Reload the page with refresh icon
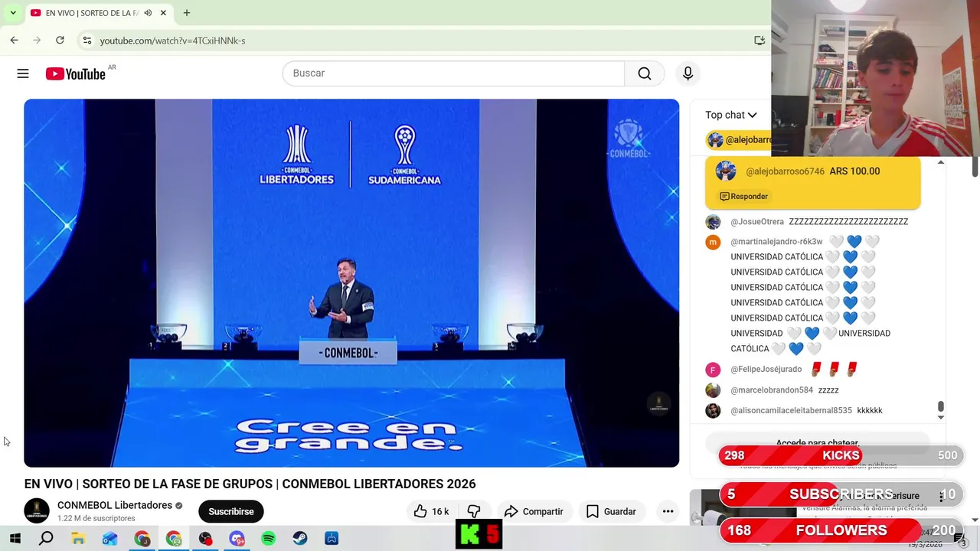Viewport: 980px width, 551px height. click(60, 40)
